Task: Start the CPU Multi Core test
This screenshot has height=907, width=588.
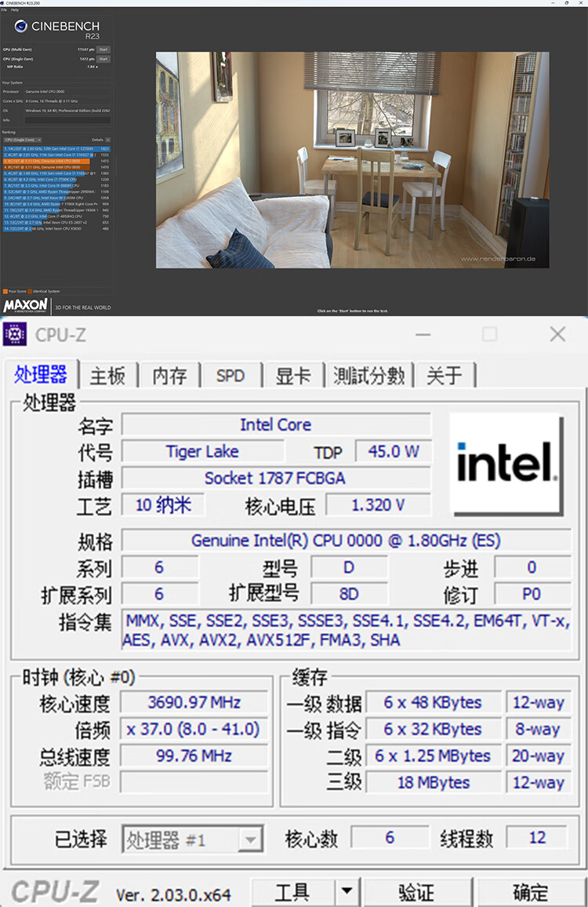Action: (x=103, y=49)
